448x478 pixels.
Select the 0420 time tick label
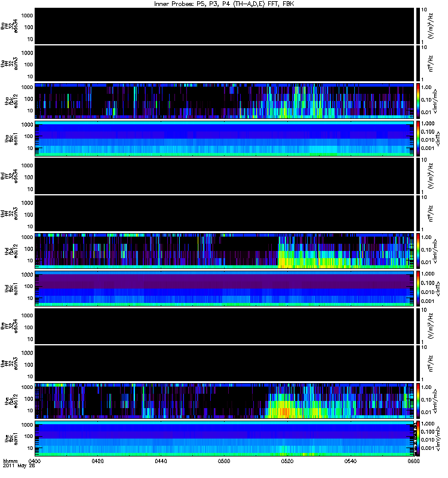click(97, 461)
